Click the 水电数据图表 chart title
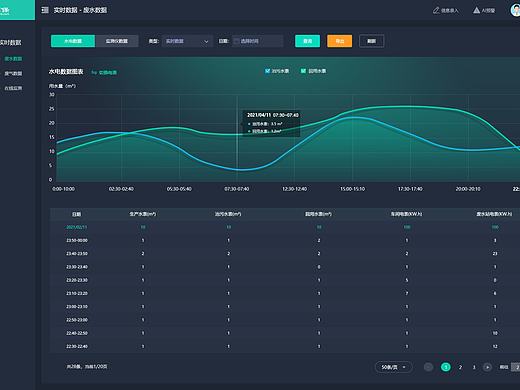The height and width of the screenshot is (390, 520). 66,72
